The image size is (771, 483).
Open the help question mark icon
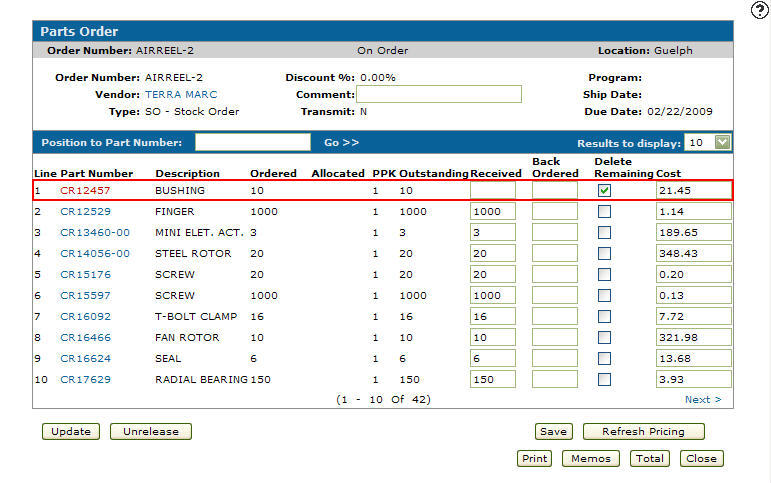760,9
